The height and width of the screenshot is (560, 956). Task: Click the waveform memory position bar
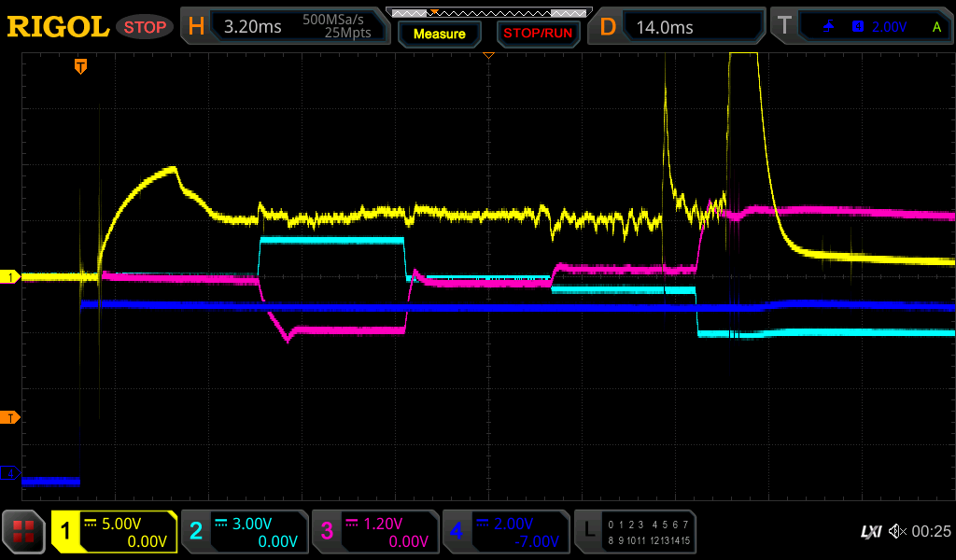[x=488, y=12]
